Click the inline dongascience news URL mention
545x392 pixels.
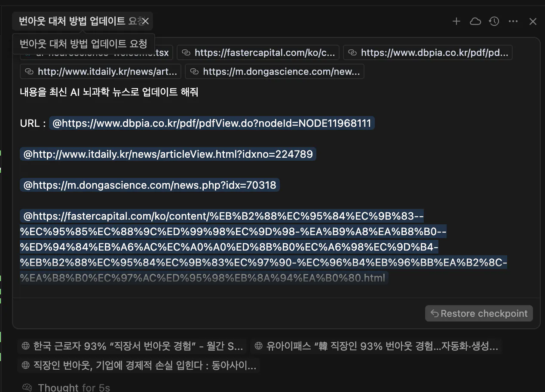tap(150, 185)
